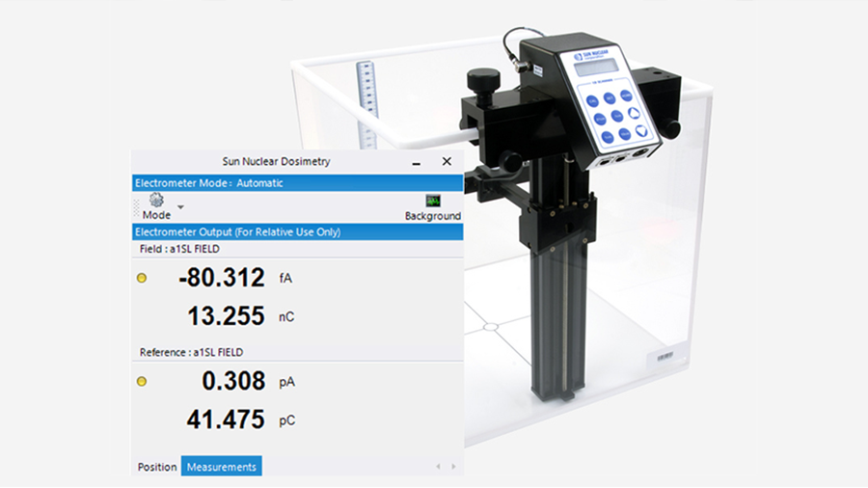Close the Sun Nuclear Dosimetry window
The image size is (868, 488).
click(x=447, y=162)
